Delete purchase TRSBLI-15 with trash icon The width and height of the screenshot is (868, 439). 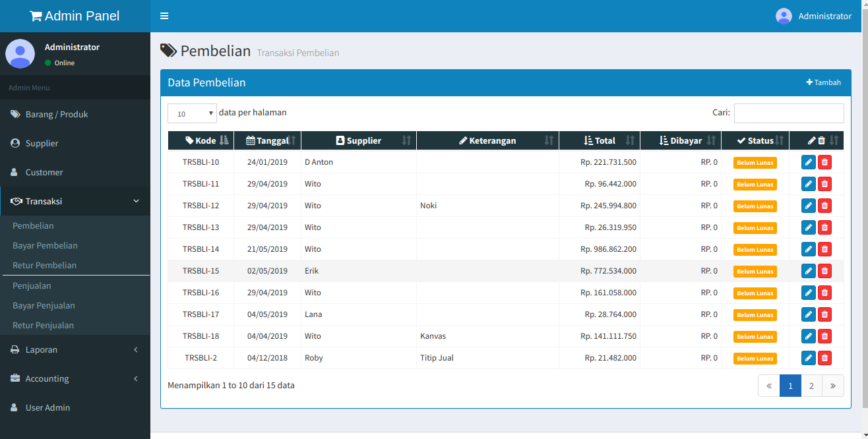824,271
